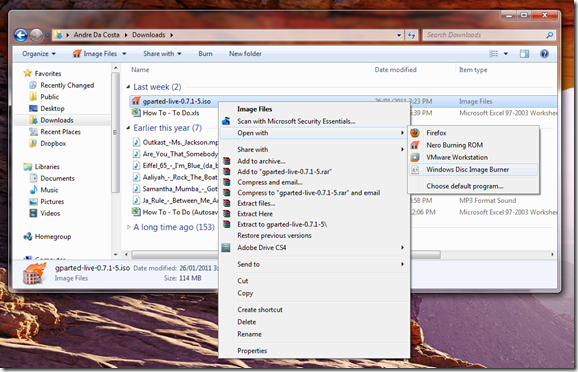The image size is (578, 372).
Task: Click Firefox icon in Open with submenu
Action: tap(415, 133)
